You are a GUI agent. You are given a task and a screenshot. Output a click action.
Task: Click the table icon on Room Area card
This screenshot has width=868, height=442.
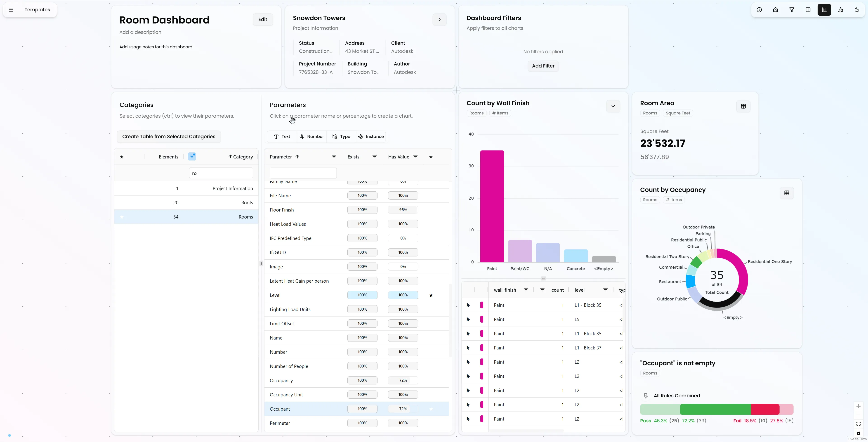743,106
